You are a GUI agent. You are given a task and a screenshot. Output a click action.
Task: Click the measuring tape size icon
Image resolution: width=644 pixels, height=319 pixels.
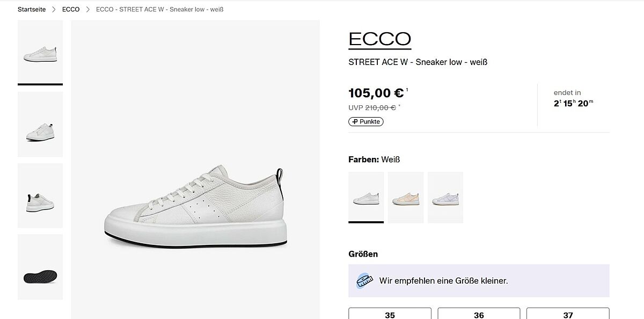(x=365, y=280)
